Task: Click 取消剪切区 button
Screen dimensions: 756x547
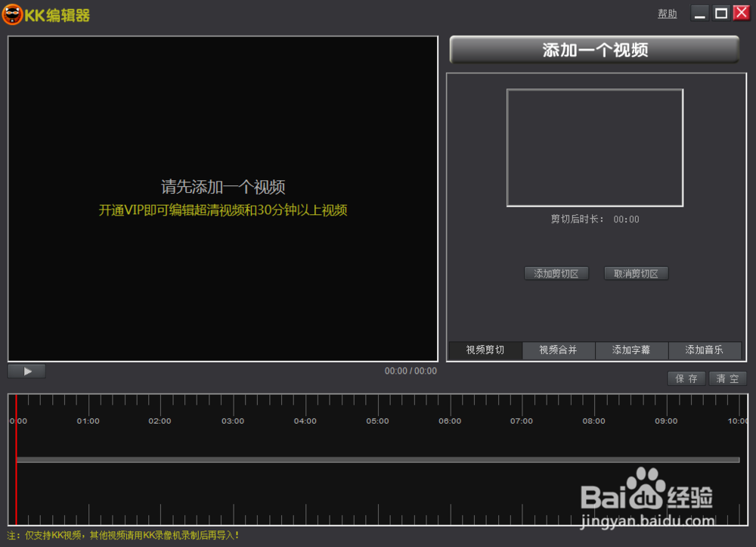Action: [636, 274]
